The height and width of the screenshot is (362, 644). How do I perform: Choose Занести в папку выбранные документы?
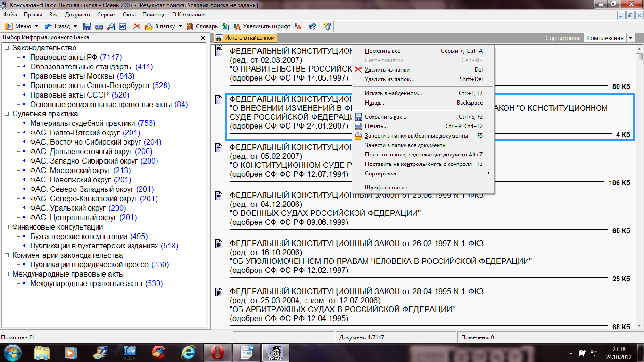pyautogui.click(x=423, y=136)
